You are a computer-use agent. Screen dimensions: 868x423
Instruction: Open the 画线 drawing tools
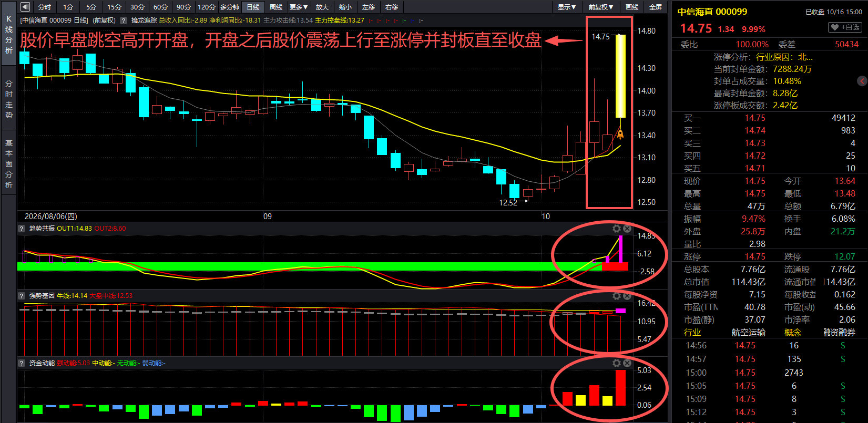click(x=632, y=7)
